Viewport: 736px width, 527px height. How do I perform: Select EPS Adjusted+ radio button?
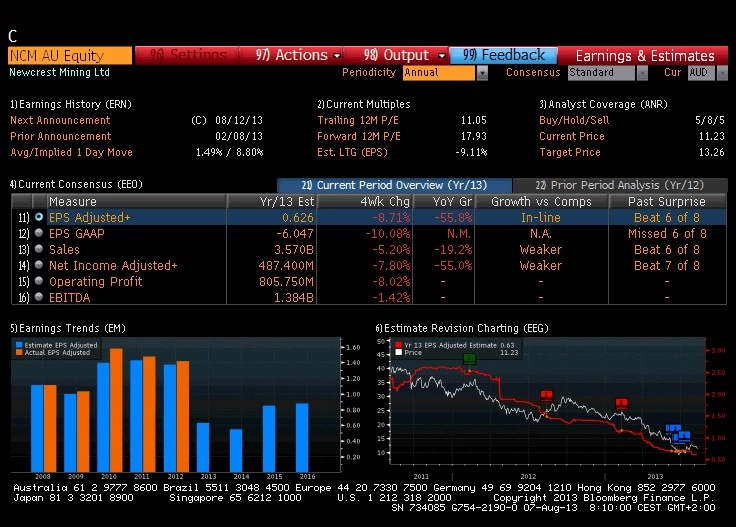coord(39,217)
